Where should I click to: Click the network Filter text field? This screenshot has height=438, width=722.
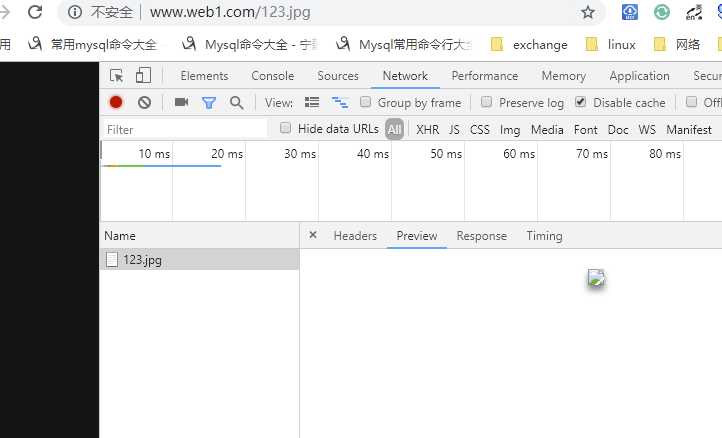184,129
